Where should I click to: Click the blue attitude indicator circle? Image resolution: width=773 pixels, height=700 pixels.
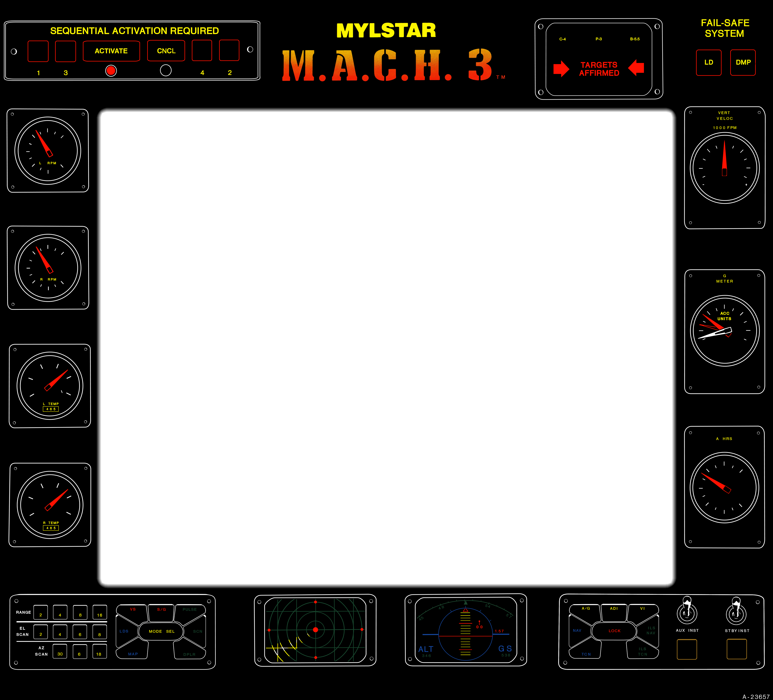[x=466, y=635]
